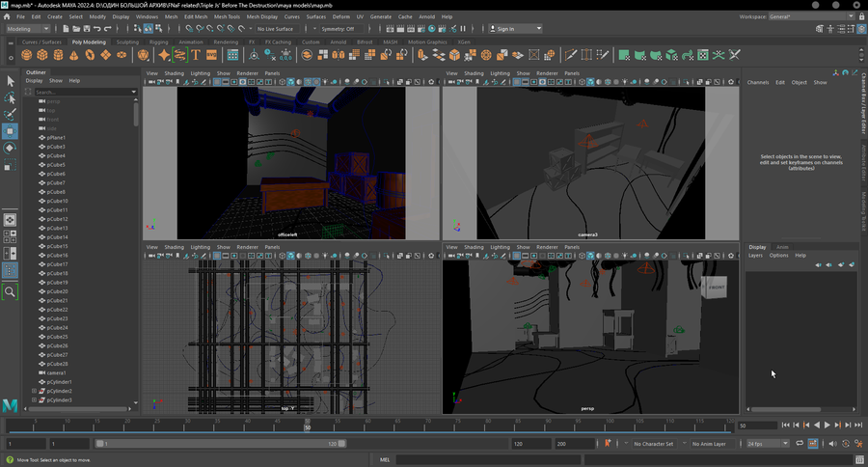Click the New Scene icon

66,29
